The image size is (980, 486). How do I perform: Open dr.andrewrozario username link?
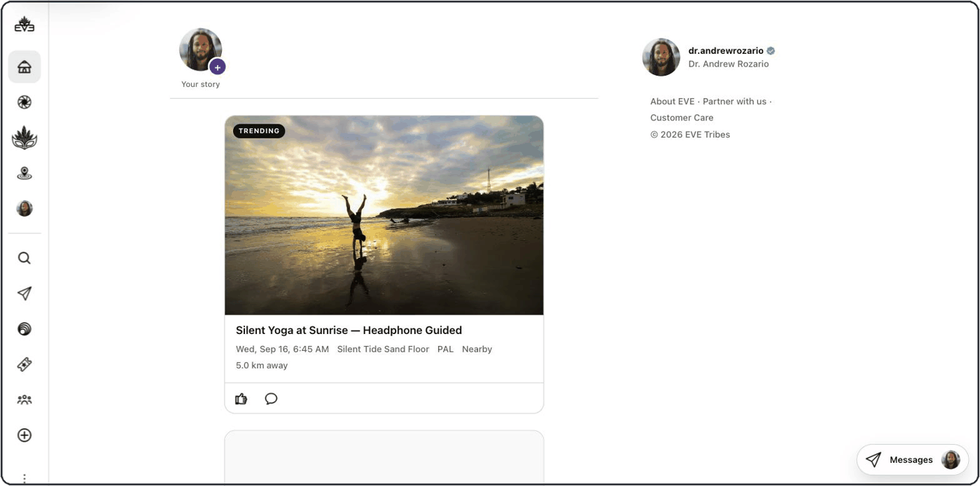coord(726,51)
